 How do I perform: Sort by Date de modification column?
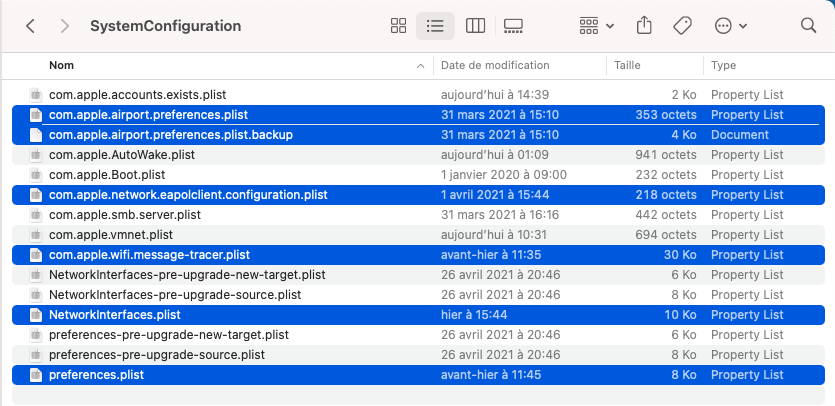pyautogui.click(x=495, y=65)
